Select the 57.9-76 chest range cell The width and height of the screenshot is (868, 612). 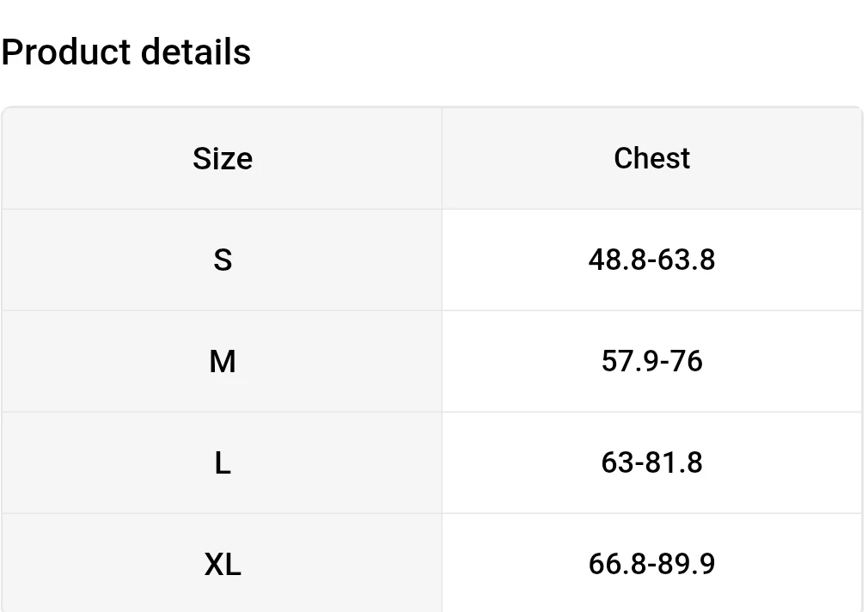coord(651,361)
